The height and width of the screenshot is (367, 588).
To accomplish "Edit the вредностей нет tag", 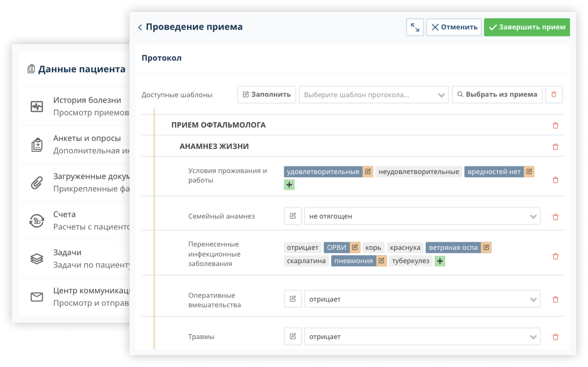I will (x=529, y=172).
